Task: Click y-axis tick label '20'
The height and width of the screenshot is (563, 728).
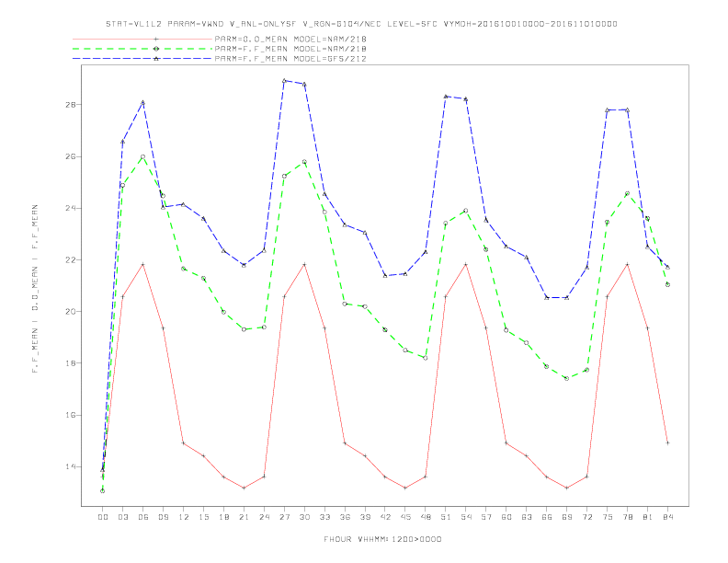Action: (x=71, y=311)
